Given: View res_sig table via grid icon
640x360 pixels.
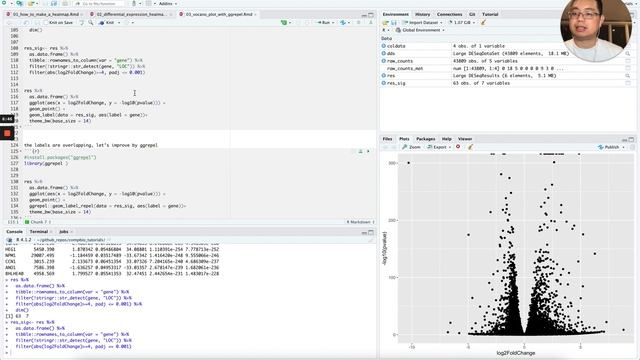Looking at the screenshot, I should click(628, 83).
